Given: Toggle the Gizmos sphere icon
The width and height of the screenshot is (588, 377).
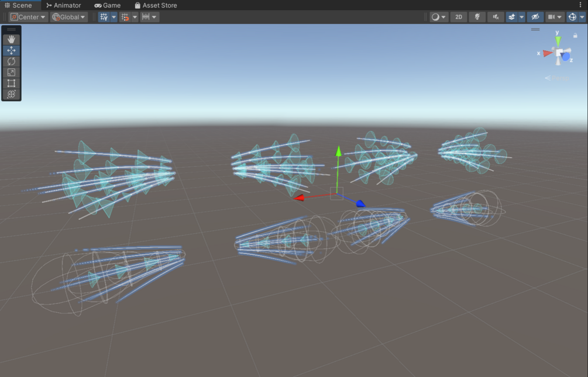Looking at the screenshot, I should pos(572,17).
